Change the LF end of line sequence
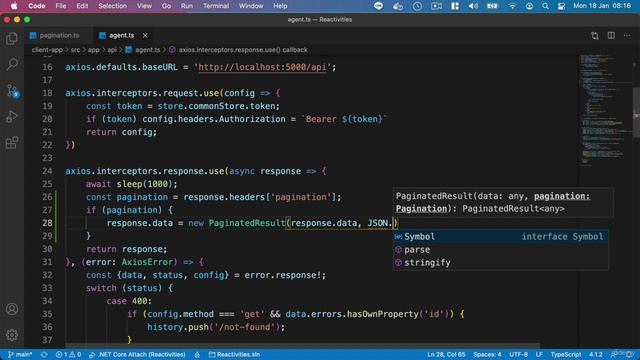Viewport: 640px width, 360px height. tap(539, 354)
